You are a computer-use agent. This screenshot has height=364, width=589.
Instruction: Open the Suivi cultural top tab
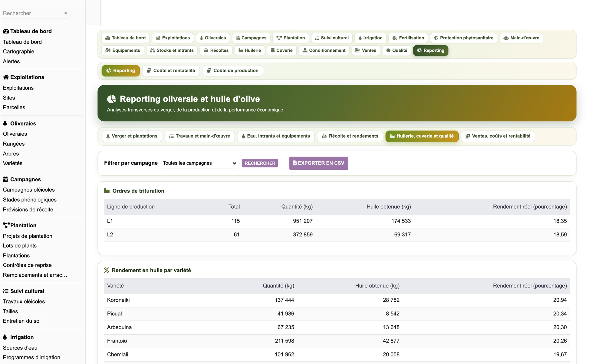pos(332,38)
